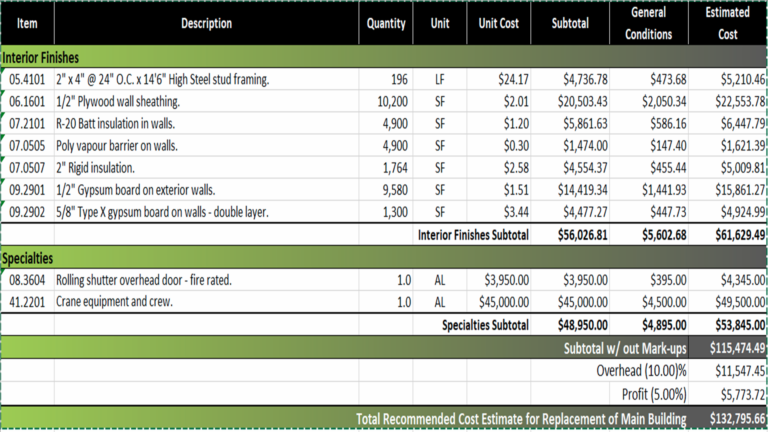The width and height of the screenshot is (768, 432).
Task: Select estimated cost $22,553.78
Action: pyautogui.click(x=740, y=101)
